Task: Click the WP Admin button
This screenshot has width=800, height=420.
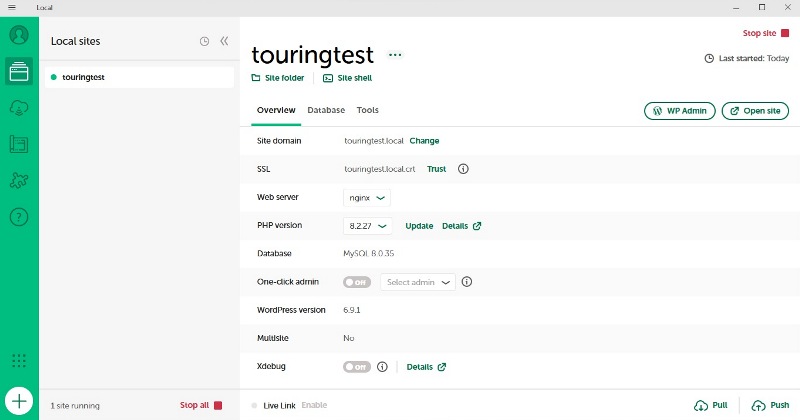Action: 680,111
